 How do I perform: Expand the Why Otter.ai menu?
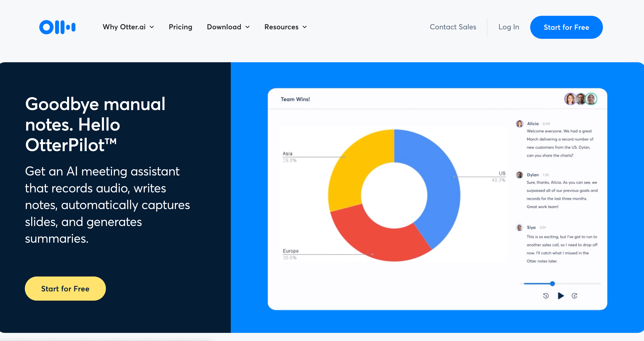click(128, 27)
